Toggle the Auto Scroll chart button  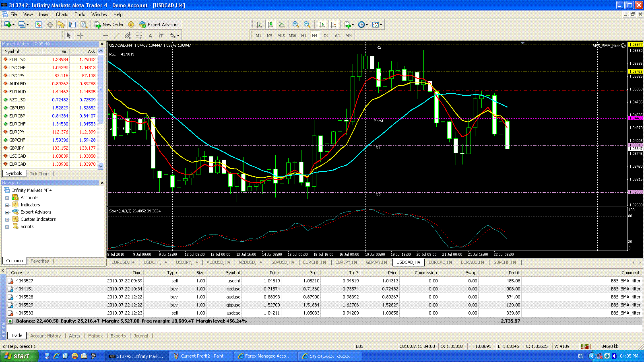(322, 25)
